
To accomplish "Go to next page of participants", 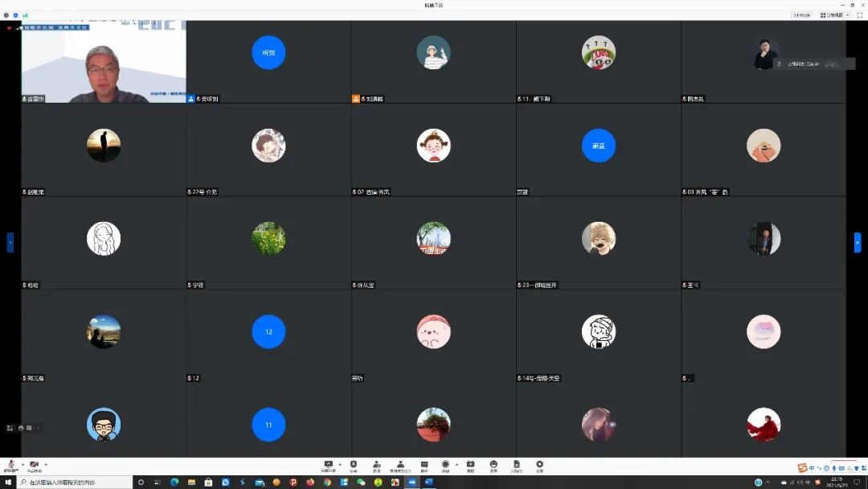I will (858, 243).
